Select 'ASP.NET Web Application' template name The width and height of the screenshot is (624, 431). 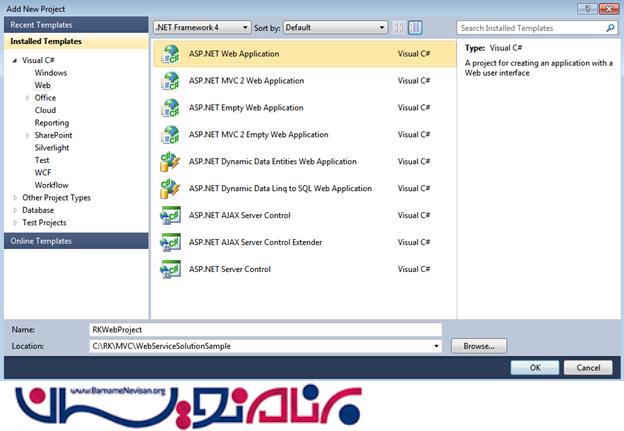point(234,54)
